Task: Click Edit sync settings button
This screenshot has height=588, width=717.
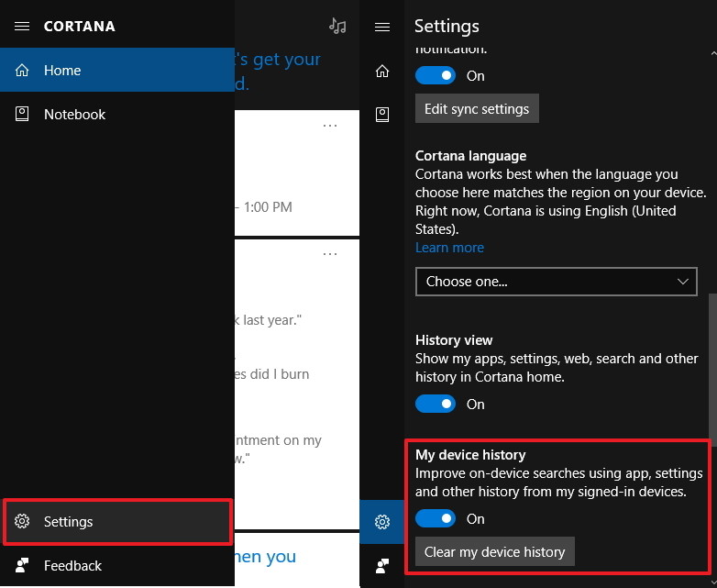Action: click(477, 108)
